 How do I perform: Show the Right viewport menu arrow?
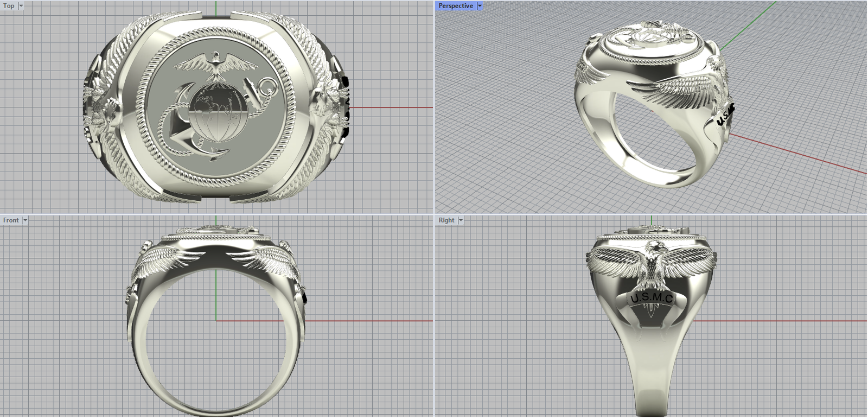461,220
